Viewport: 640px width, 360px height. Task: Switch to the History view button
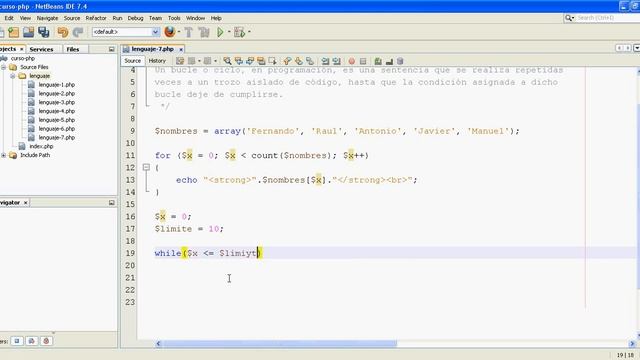pos(157,61)
